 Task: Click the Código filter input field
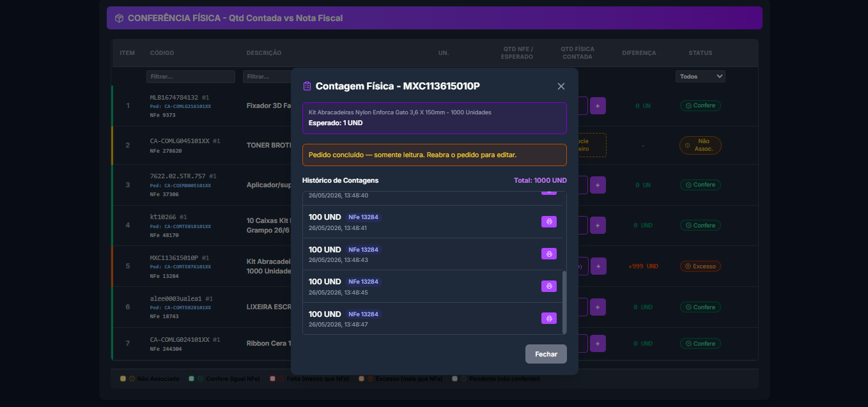(x=190, y=77)
